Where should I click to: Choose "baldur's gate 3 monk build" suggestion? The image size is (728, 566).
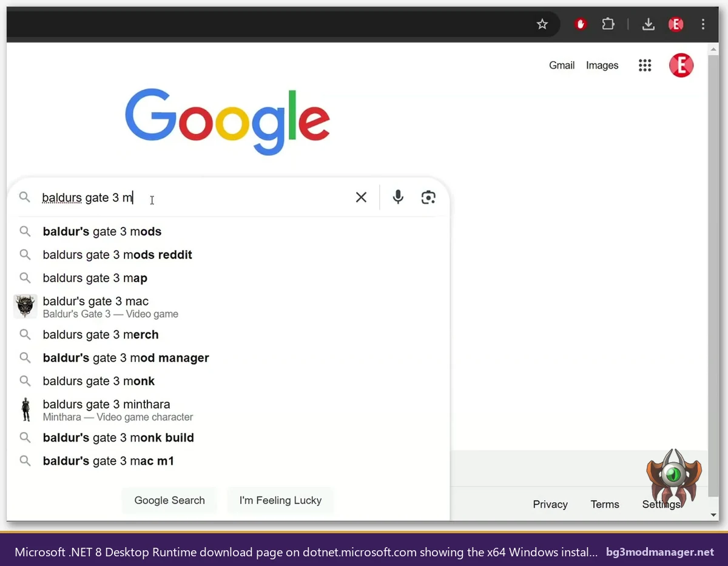click(x=228, y=438)
